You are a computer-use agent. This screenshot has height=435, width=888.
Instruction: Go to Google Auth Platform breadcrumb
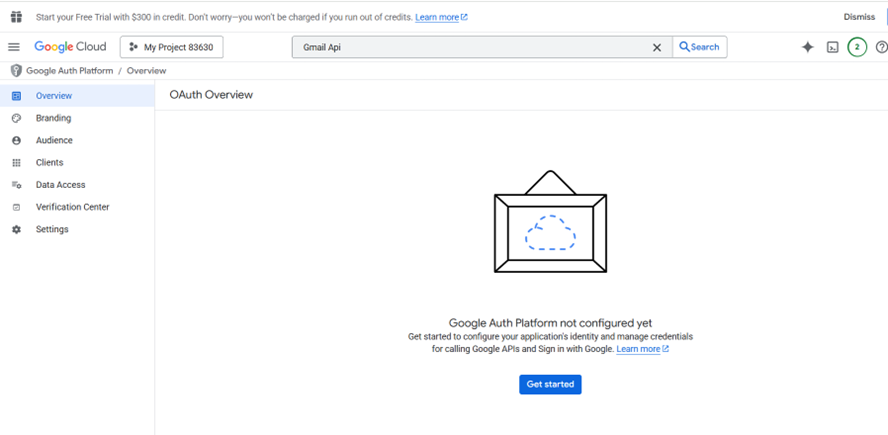[x=70, y=71]
